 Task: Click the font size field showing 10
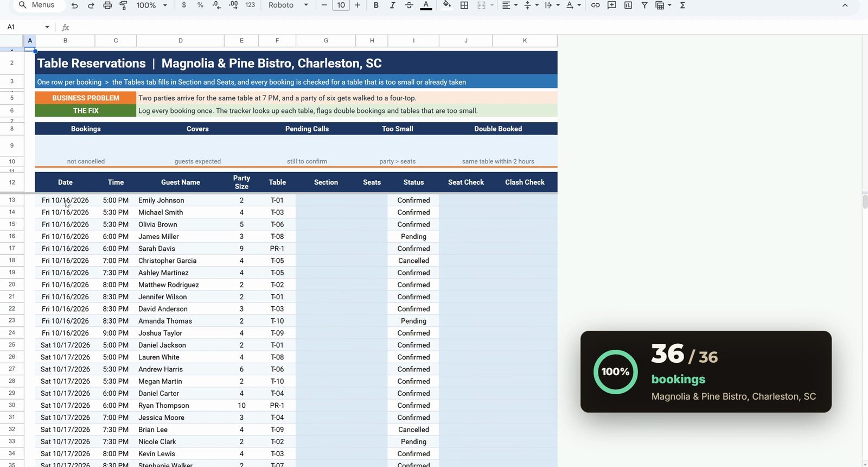tap(341, 5)
